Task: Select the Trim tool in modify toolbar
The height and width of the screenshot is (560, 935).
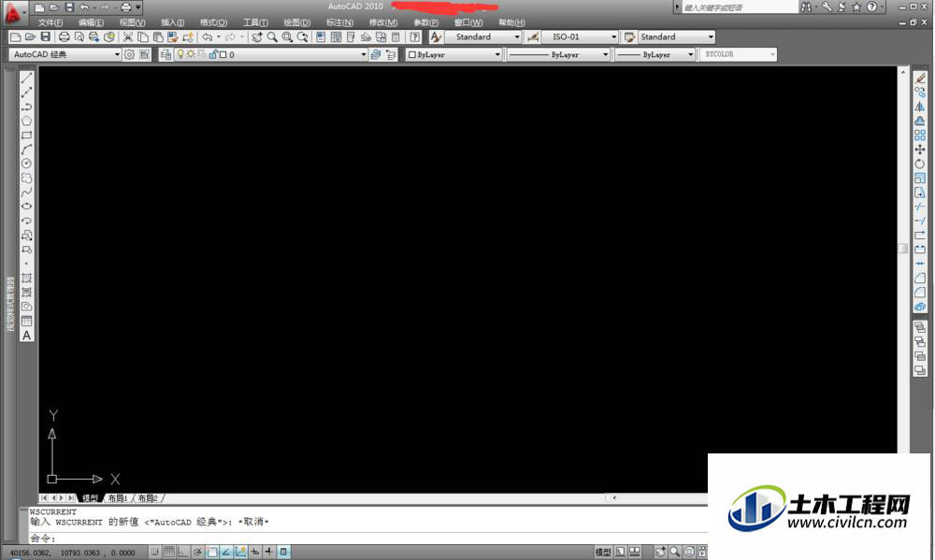Action: 920,207
